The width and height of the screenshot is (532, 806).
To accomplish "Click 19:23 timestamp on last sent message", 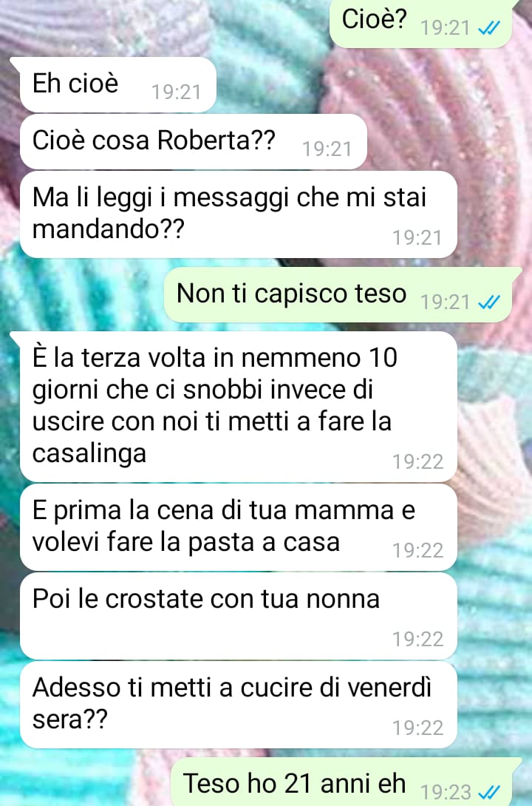I will 446,793.
